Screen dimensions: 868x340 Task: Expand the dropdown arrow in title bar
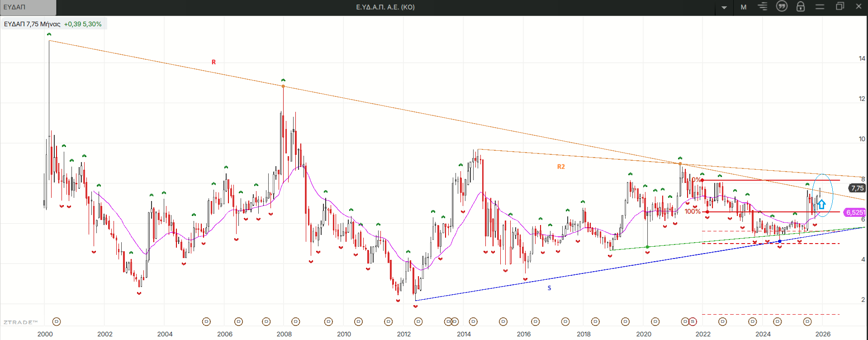tap(724, 7)
